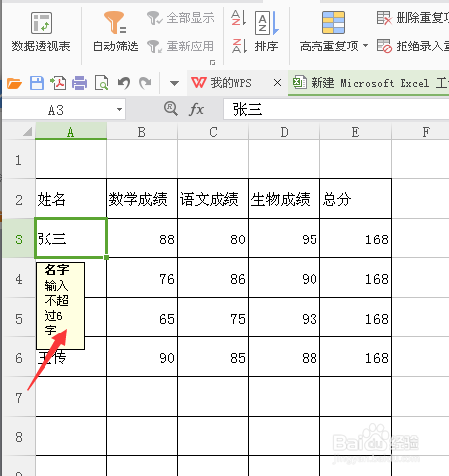449x476 pixels.
Task: Click the 总分 header cell
Action: tap(355, 199)
